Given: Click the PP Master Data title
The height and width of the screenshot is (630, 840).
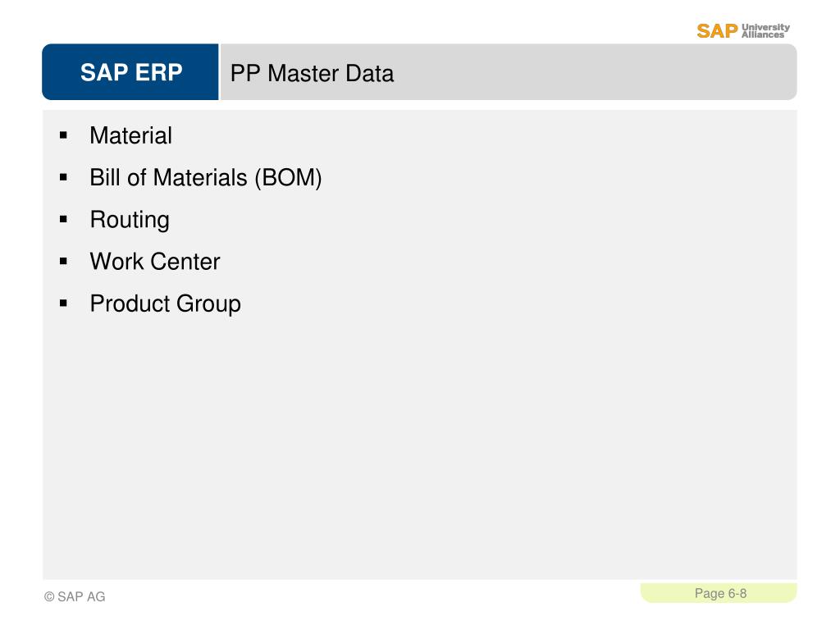Looking at the screenshot, I should click(312, 73).
